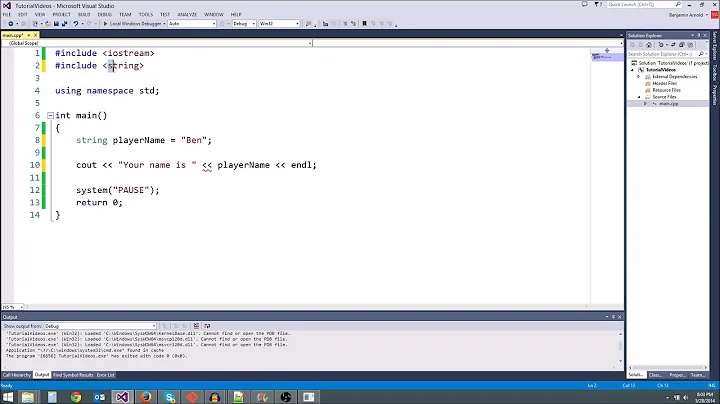Screen dimensions: 720x404
Task: Switch to the Find Symbol Results tab
Action: coord(73,375)
